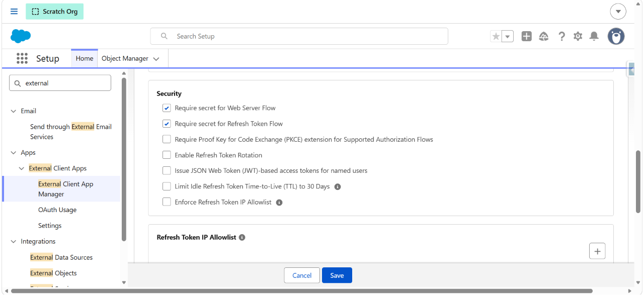Open the Object Manager tab dropdown chevron
Viewport: 644px width, 295px height.
156,59
